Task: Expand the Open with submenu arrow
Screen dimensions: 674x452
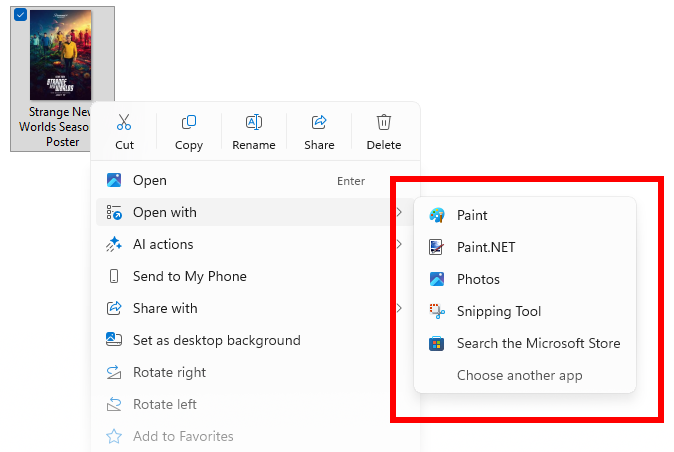Action: click(398, 212)
